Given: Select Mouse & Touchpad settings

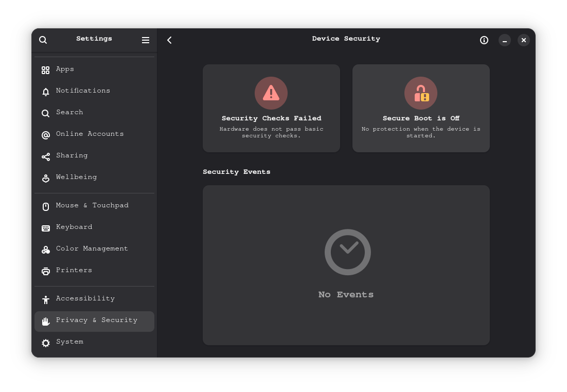Looking at the screenshot, I should pyautogui.click(x=94, y=206).
